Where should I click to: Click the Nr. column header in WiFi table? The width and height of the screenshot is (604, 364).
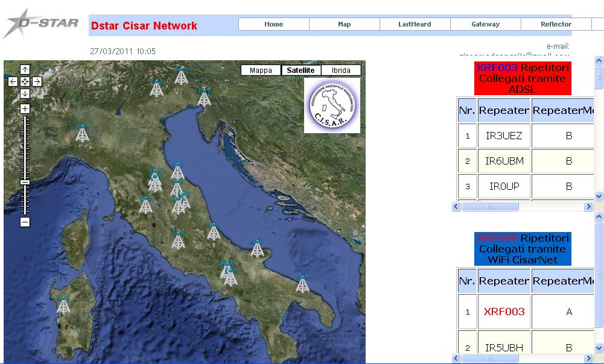click(x=467, y=281)
